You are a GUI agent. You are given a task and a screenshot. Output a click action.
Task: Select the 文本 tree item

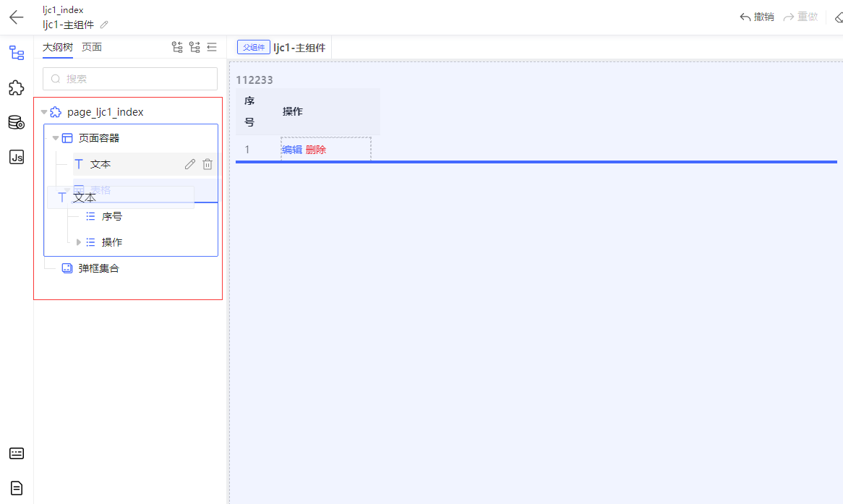100,164
